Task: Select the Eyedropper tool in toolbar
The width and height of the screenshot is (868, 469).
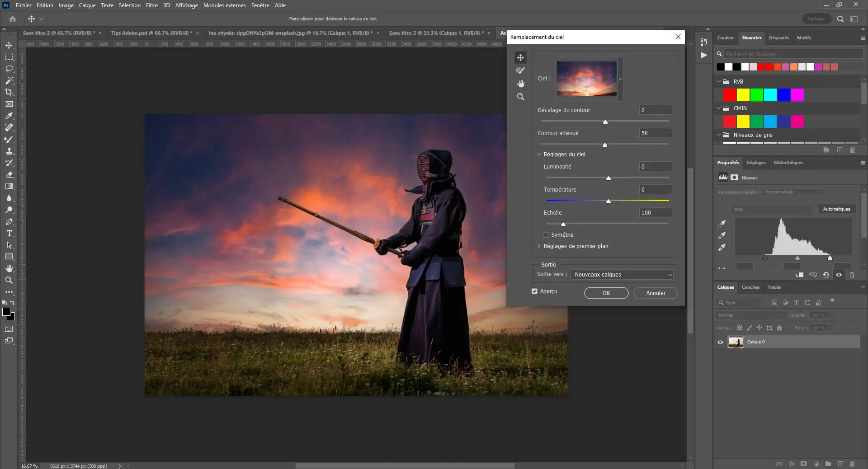Action: coord(9,116)
